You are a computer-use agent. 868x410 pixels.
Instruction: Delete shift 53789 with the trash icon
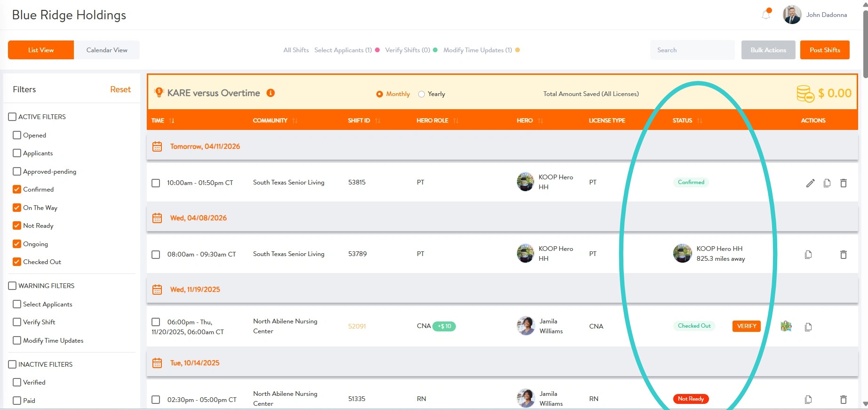(844, 255)
